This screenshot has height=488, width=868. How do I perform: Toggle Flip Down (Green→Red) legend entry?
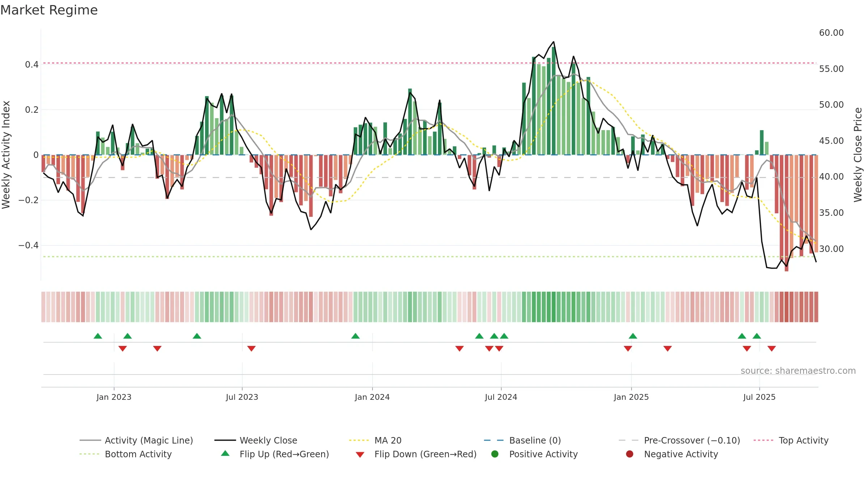pyautogui.click(x=416, y=454)
